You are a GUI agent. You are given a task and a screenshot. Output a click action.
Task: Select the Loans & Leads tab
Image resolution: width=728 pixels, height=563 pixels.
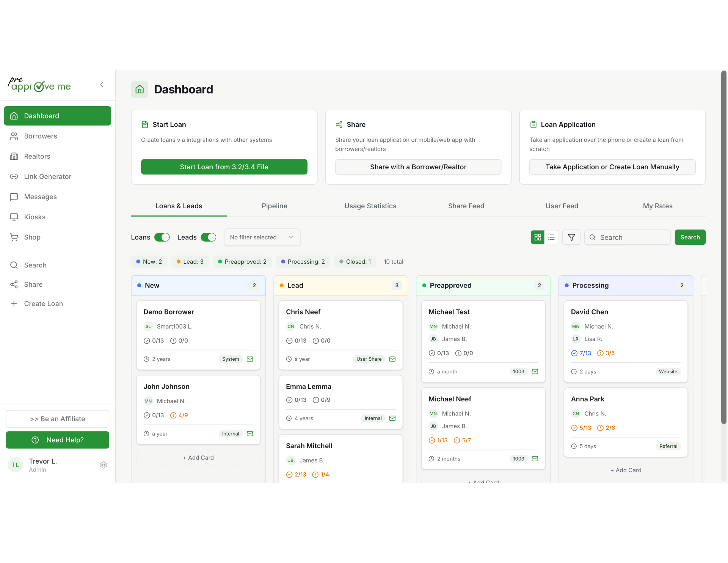pyautogui.click(x=179, y=206)
